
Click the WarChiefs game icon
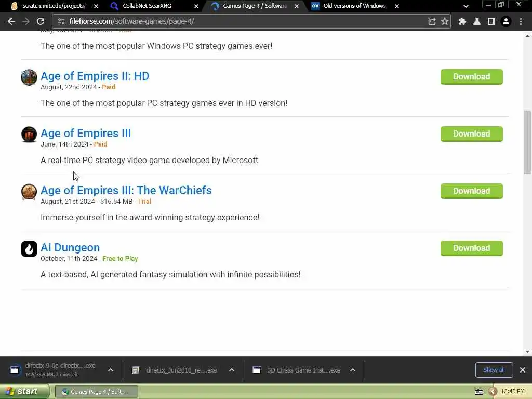tap(29, 191)
